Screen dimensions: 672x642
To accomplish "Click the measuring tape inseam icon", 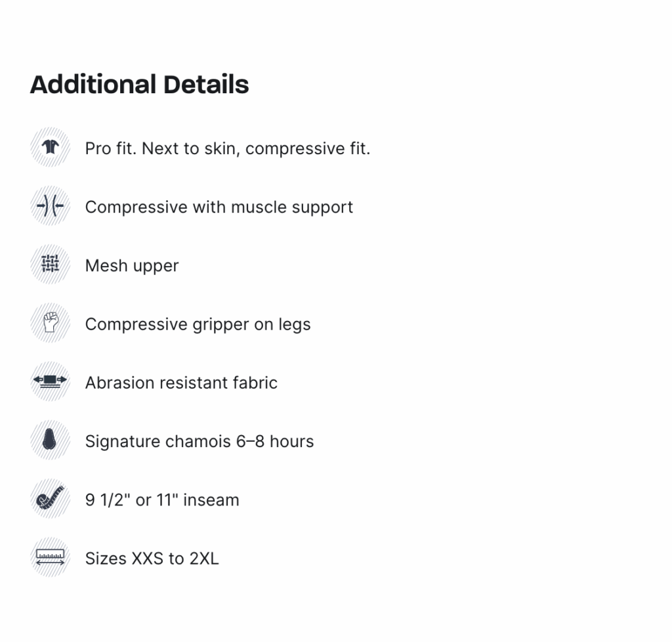I will (x=50, y=499).
